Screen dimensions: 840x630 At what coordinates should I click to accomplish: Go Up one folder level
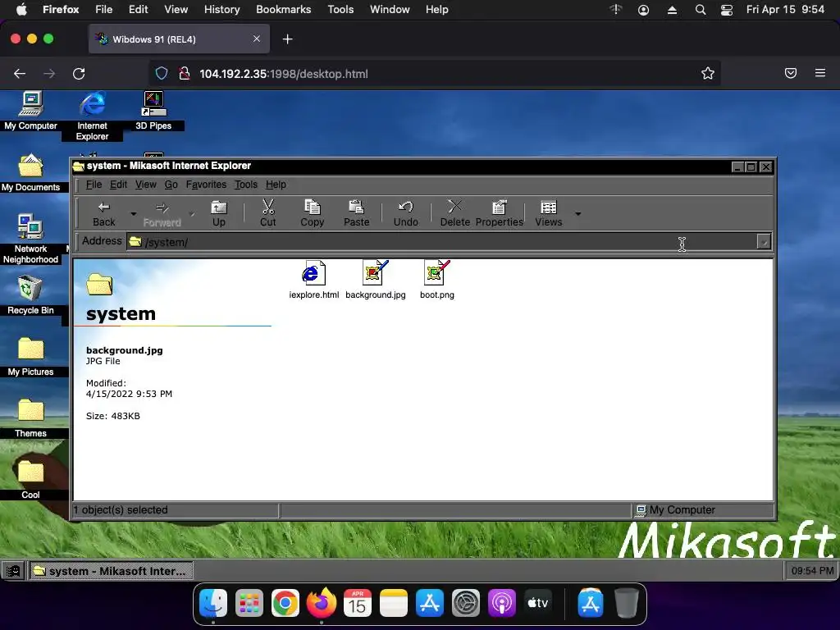coord(218,213)
